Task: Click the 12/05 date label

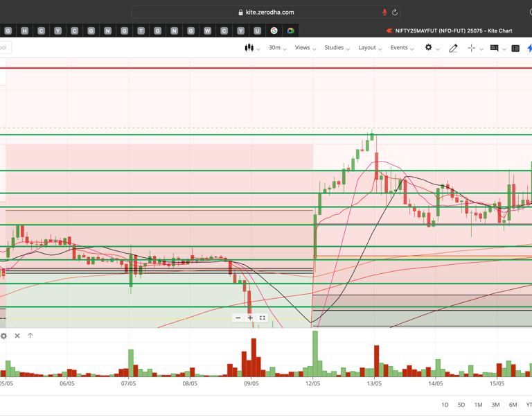Action: pos(312,383)
